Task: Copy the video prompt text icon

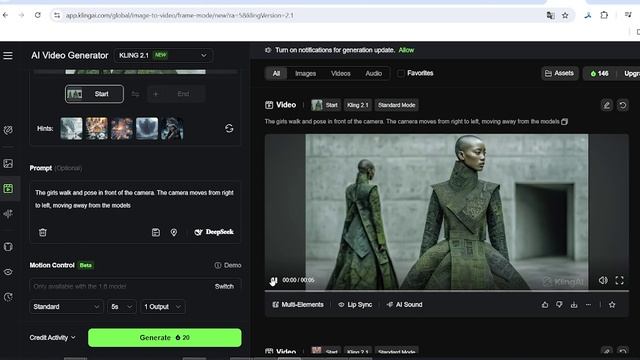Action: (x=564, y=122)
